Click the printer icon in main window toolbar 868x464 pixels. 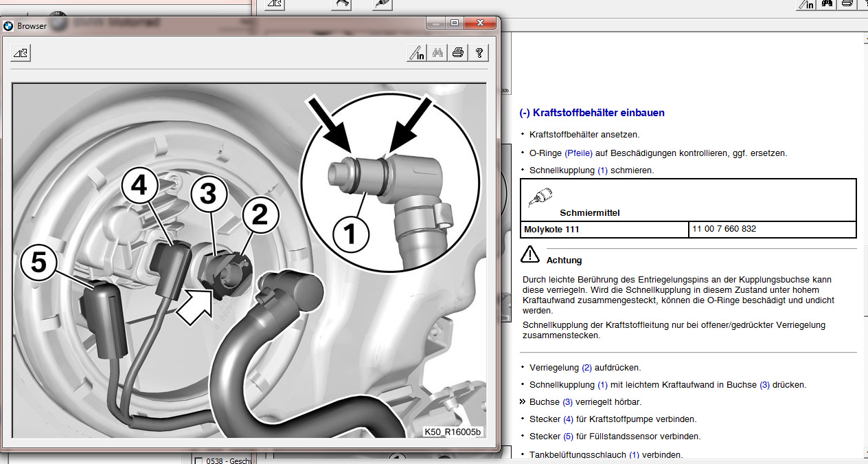(x=847, y=4)
